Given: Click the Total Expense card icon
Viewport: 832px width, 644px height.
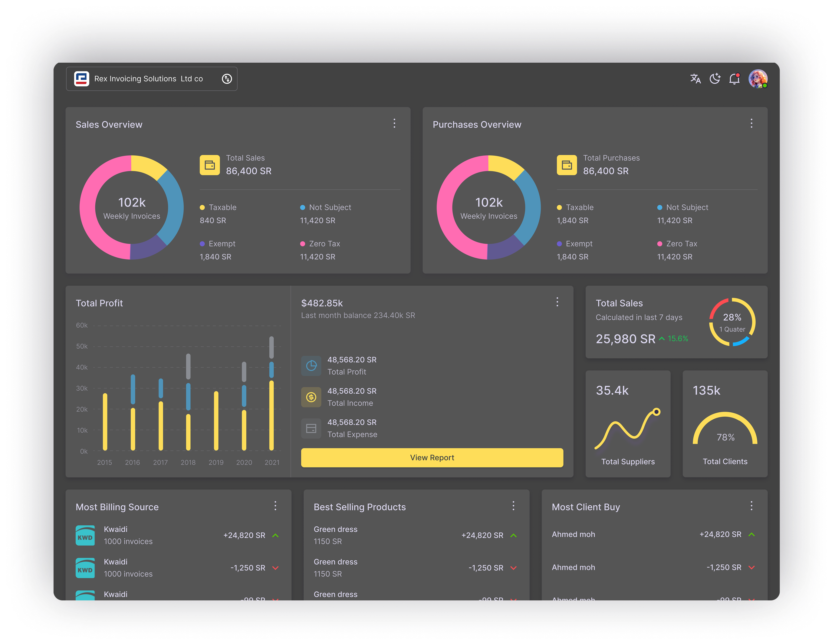Looking at the screenshot, I should tap(311, 428).
